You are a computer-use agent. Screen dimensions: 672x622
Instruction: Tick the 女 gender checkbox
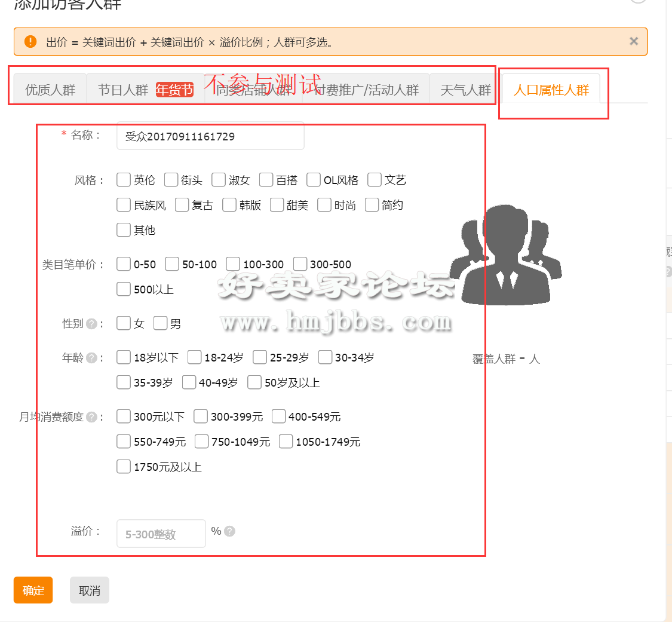124,324
